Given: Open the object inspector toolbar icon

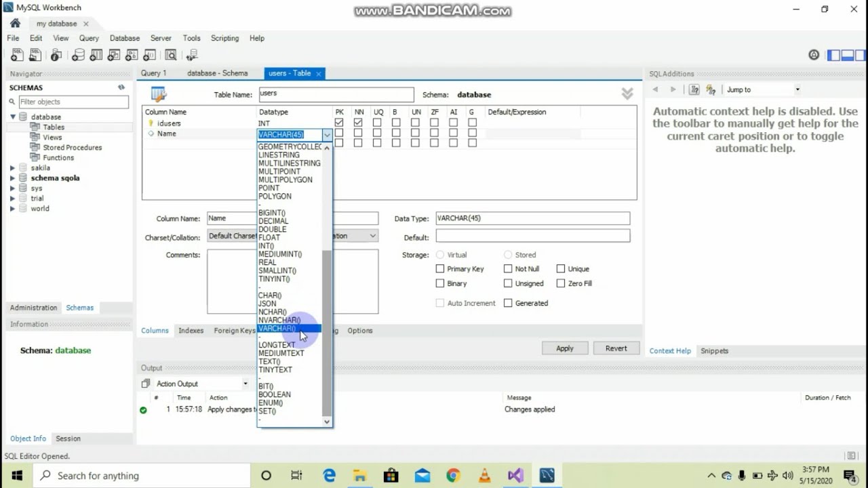Looking at the screenshot, I should click(x=56, y=55).
